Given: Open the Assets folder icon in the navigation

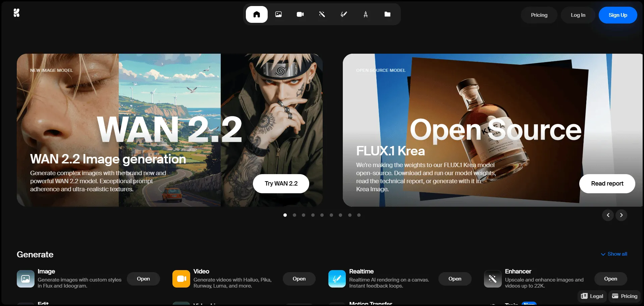Looking at the screenshot, I should tap(387, 14).
